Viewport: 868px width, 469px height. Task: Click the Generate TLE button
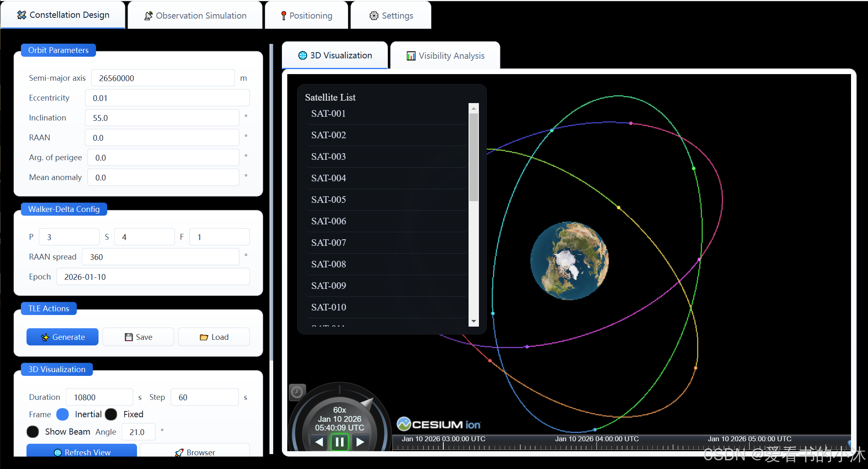[x=63, y=337]
